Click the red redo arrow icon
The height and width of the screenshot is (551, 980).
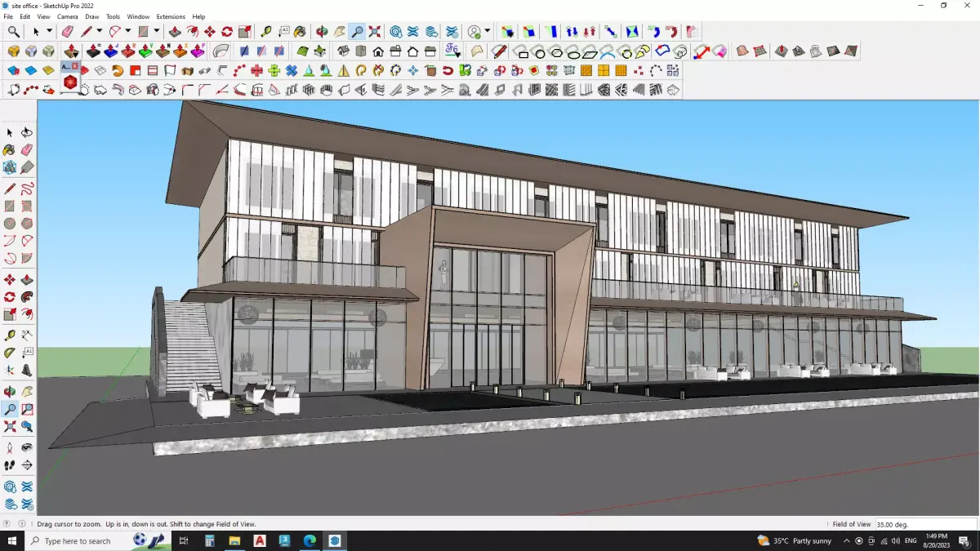click(x=671, y=32)
